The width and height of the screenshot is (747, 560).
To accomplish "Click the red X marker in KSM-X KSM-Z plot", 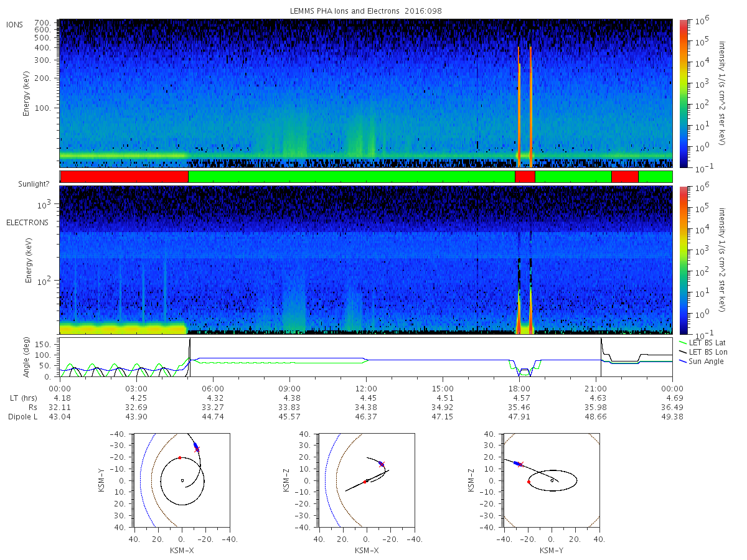I will (x=382, y=464).
